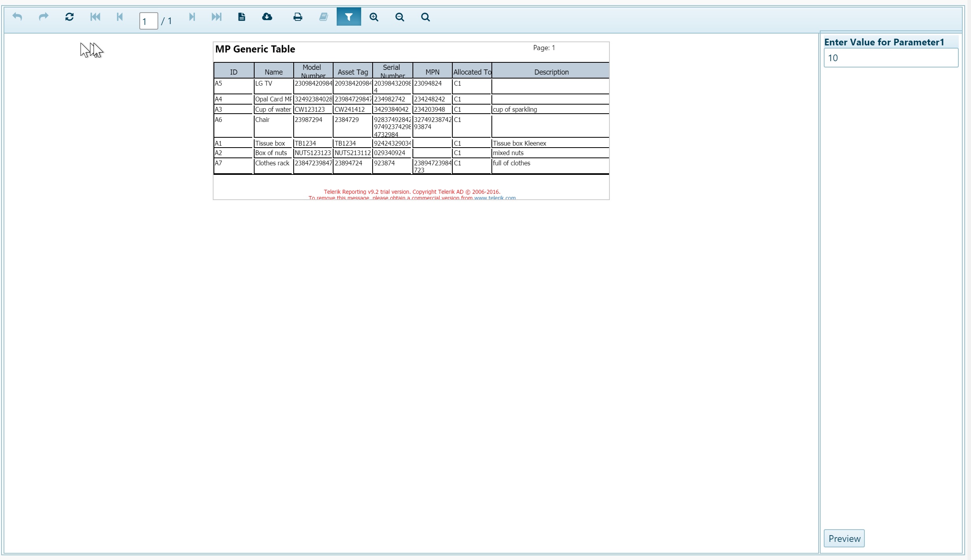Screen dimensions: 971x560
Task: Click the navigate forward history arrow
Action: pos(43,17)
